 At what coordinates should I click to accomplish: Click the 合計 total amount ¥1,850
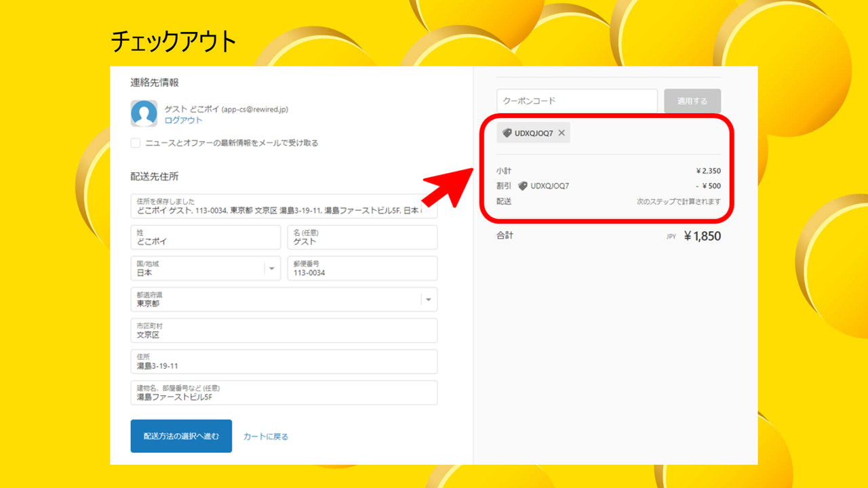coord(702,236)
